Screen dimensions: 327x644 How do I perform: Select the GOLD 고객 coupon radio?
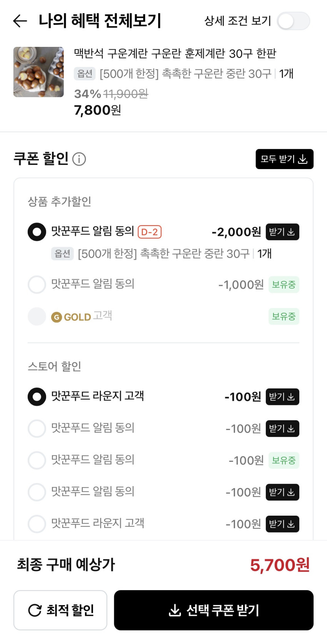tap(37, 317)
